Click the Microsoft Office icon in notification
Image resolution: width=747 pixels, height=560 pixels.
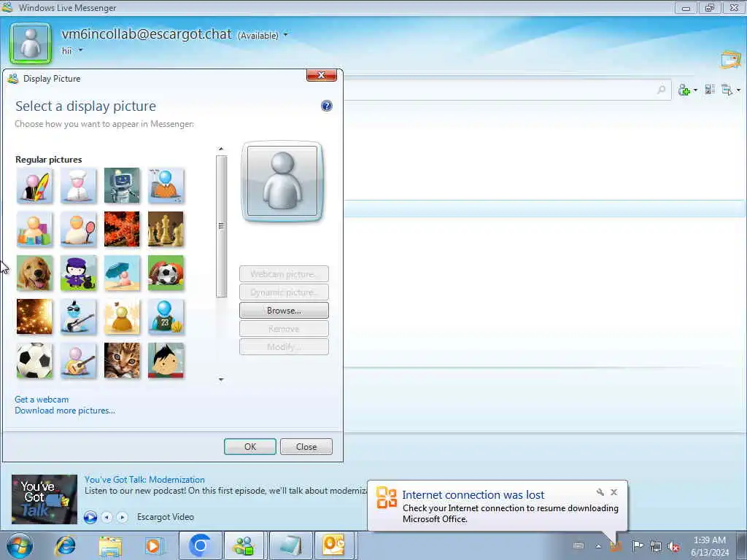pos(387,497)
